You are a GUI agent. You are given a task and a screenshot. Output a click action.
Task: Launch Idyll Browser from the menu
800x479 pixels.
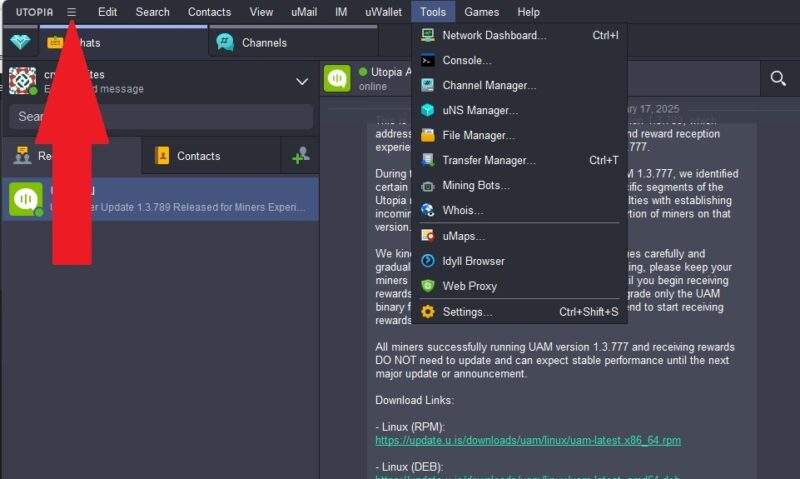click(519, 261)
